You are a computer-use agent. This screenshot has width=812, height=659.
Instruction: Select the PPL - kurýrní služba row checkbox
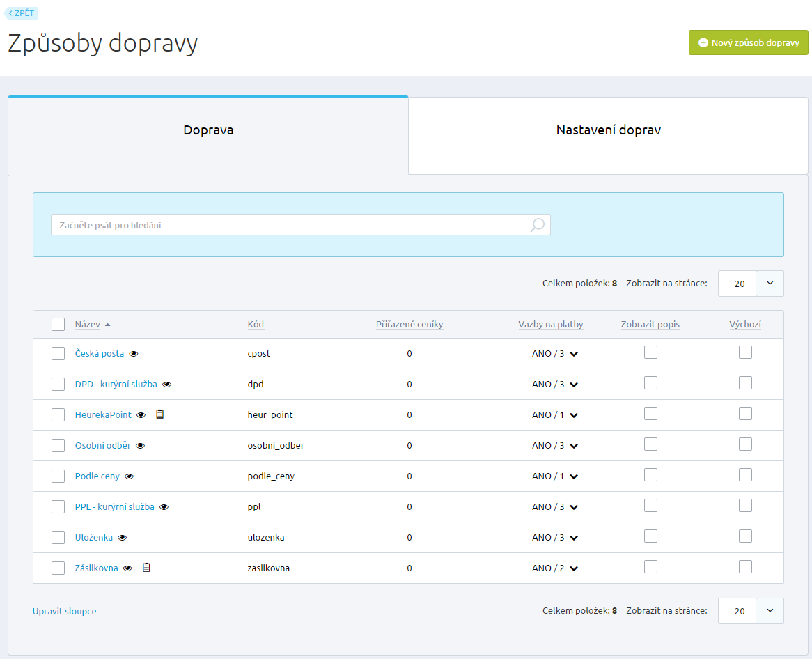(58, 506)
